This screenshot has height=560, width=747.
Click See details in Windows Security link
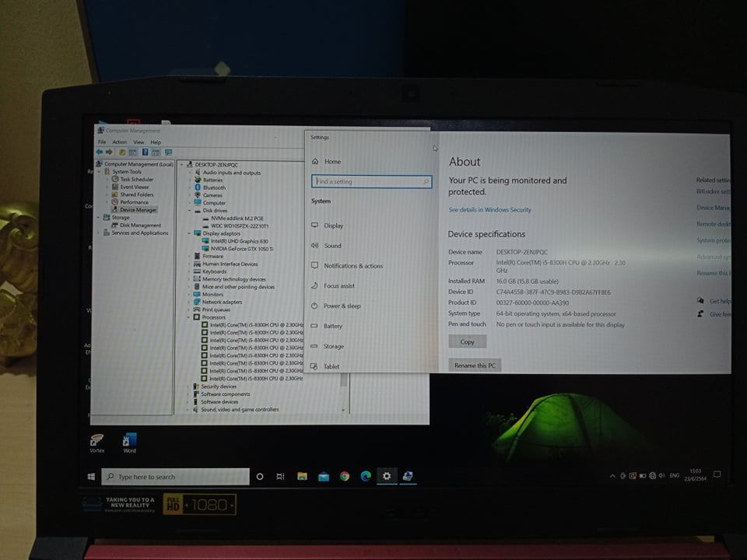[489, 209]
